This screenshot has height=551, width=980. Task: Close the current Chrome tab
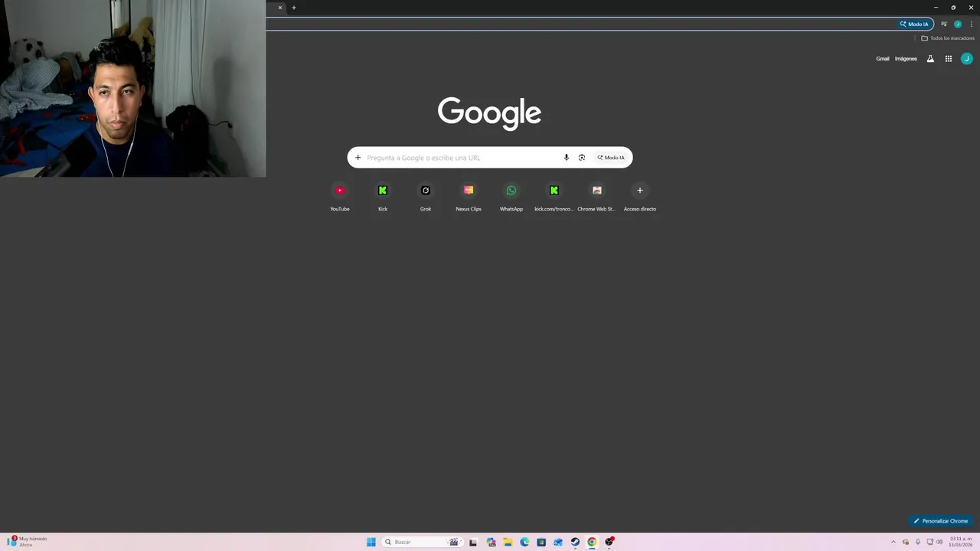pos(280,8)
